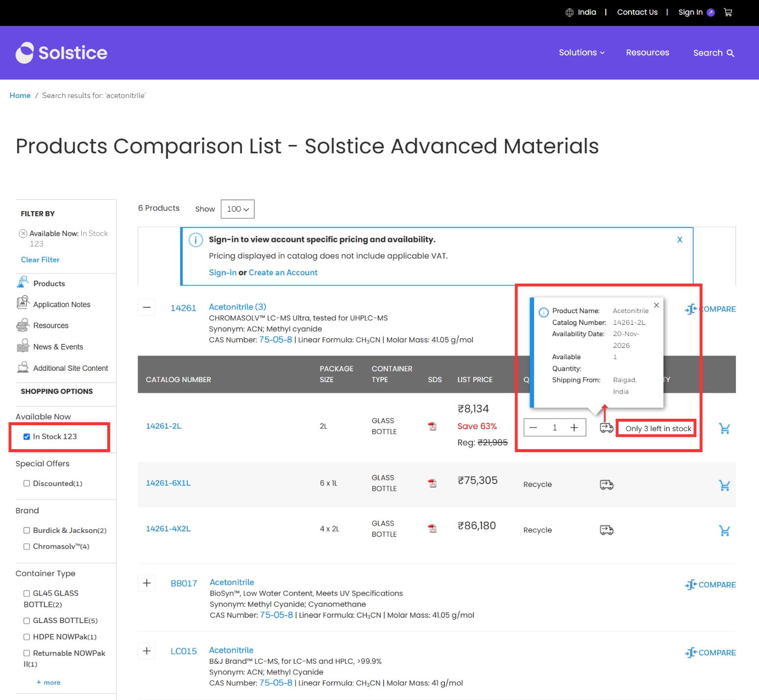Click the globe icon next to India

569,12
